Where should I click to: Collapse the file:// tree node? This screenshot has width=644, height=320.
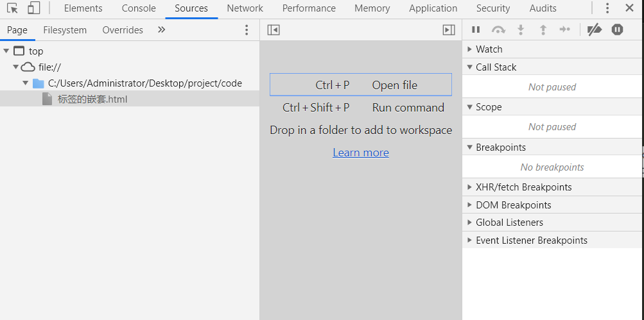click(16, 67)
